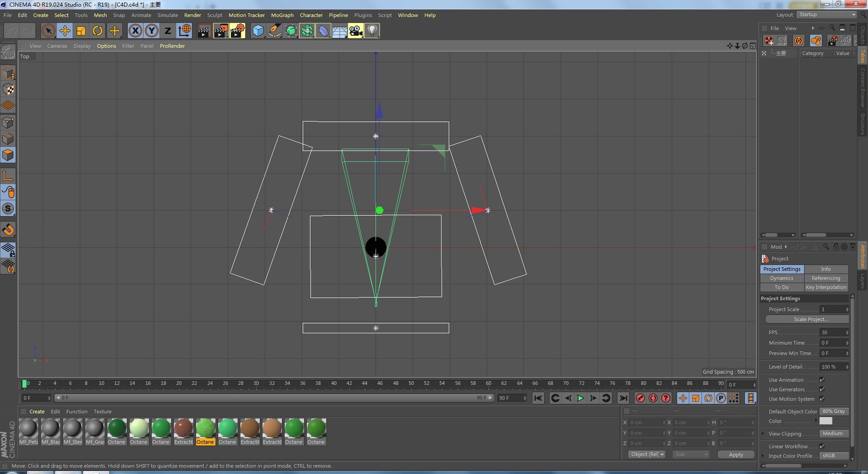Select the Move tool in top toolbar
Screen dimensions: 868x474
click(65, 31)
